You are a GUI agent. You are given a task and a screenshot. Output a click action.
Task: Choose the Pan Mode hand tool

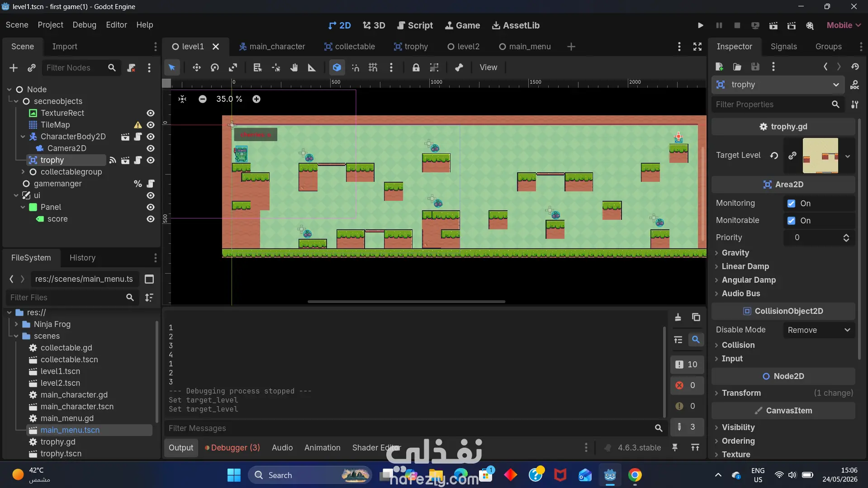pyautogui.click(x=294, y=67)
